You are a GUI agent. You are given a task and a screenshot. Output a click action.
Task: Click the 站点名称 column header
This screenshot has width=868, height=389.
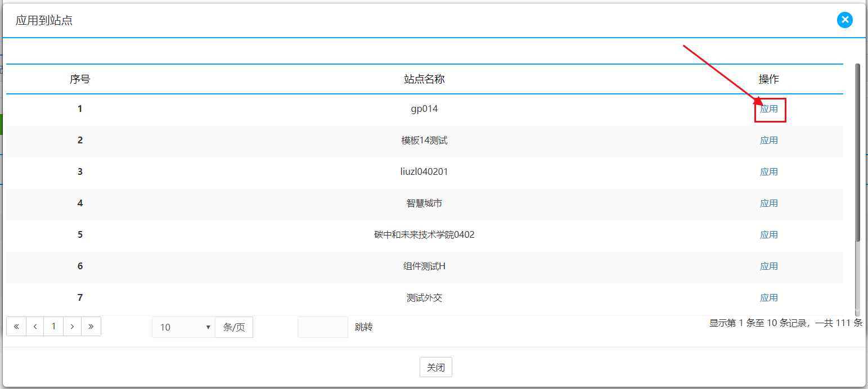424,79
